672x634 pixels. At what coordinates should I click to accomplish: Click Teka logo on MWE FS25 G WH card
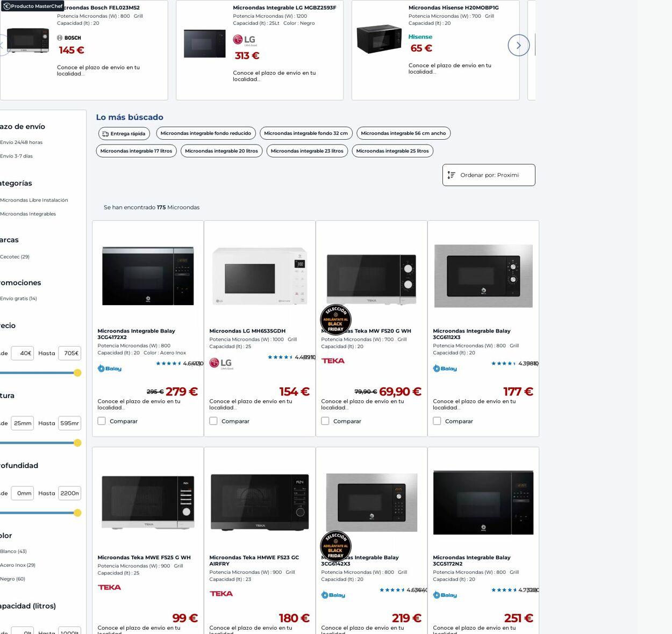pyautogui.click(x=110, y=587)
